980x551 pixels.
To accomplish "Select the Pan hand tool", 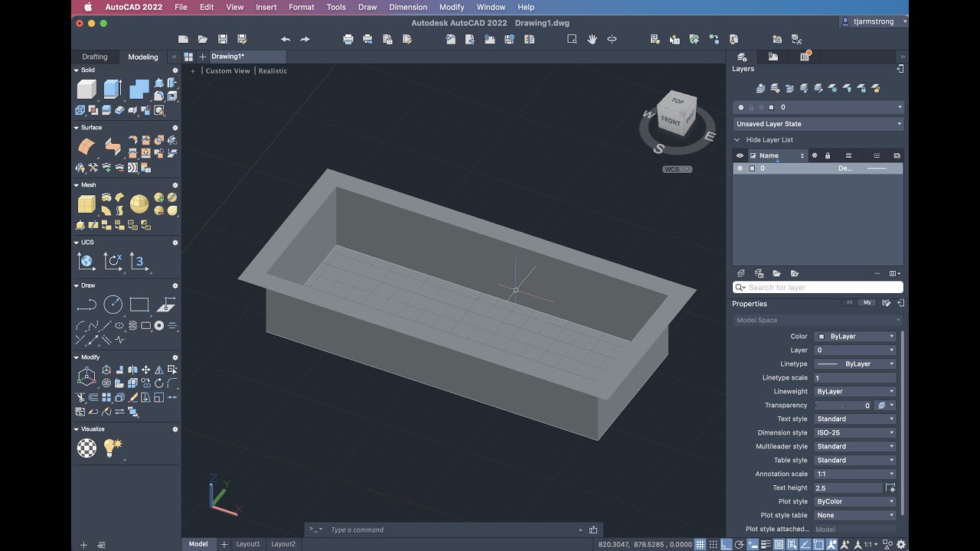I will point(592,39).
